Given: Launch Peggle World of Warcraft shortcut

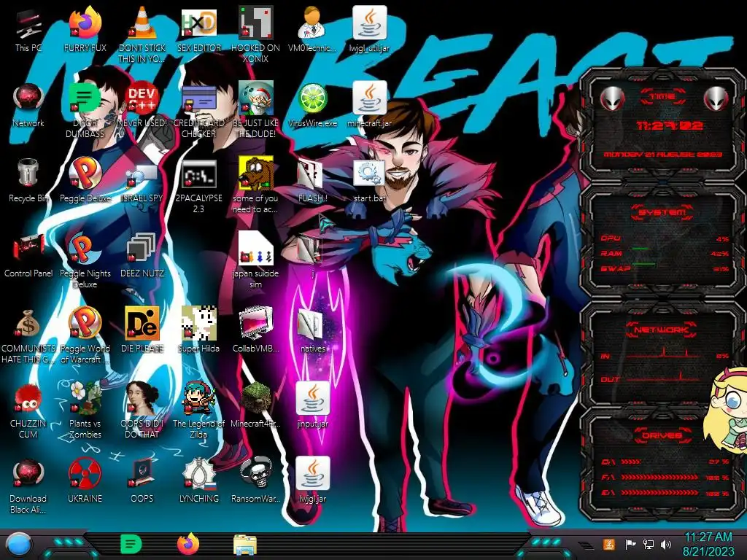Looking at the screenshot, I should pyautogui.click(x=85, y=335).
